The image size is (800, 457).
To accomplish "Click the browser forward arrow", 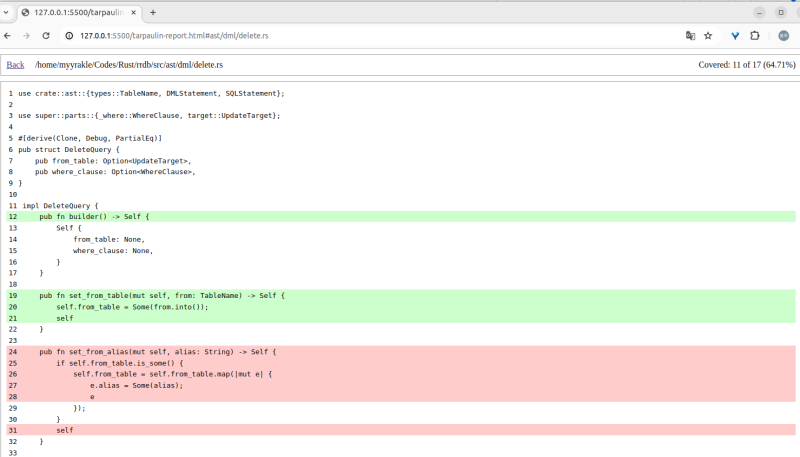I will 27,35.
